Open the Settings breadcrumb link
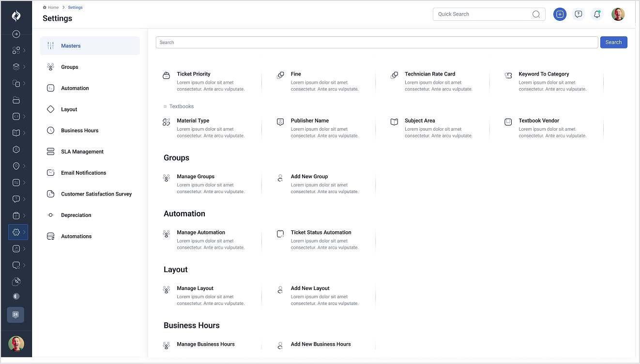Screen dimensions: 640x364 [75, 7]
